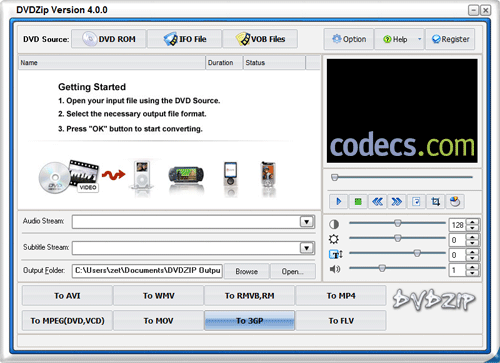Open the Help dropdown arrow
500x363 pixels.
(419, 39)
